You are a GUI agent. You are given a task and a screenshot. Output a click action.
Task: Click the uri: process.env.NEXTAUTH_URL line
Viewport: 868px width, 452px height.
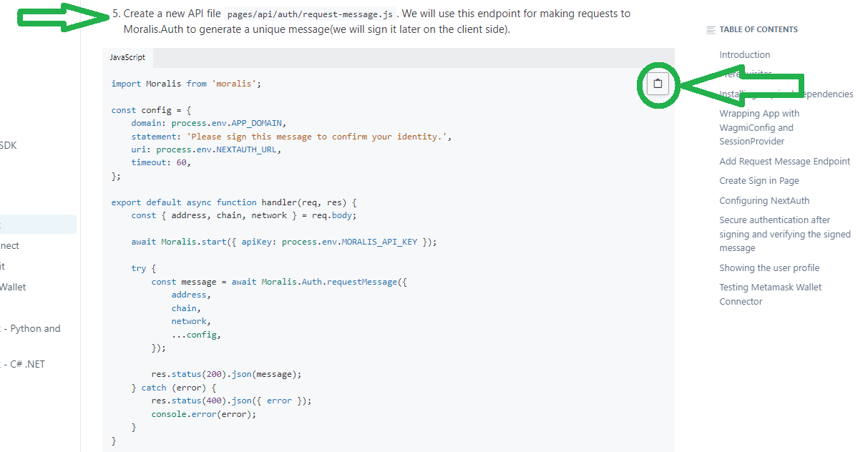(206, 149)
